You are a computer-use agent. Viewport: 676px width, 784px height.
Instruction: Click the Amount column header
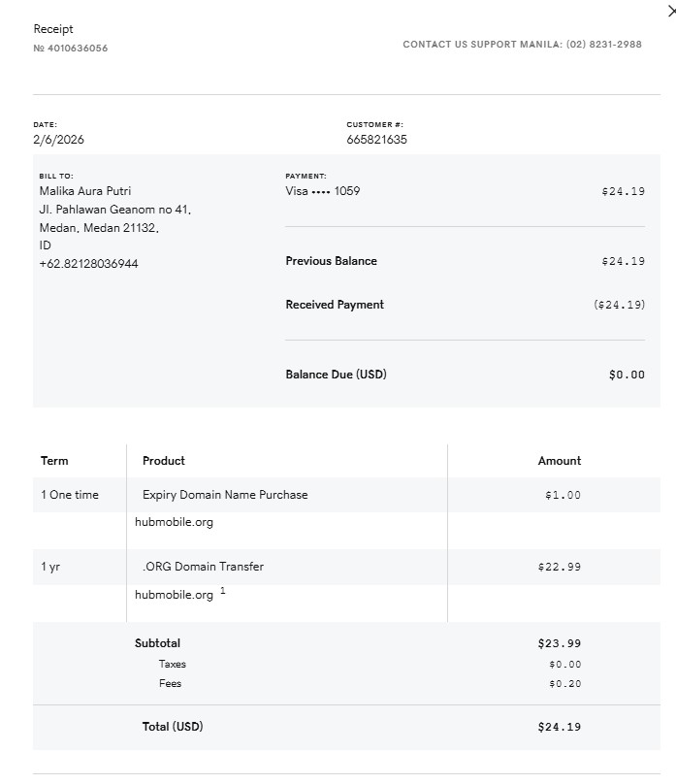coord(560,461)
